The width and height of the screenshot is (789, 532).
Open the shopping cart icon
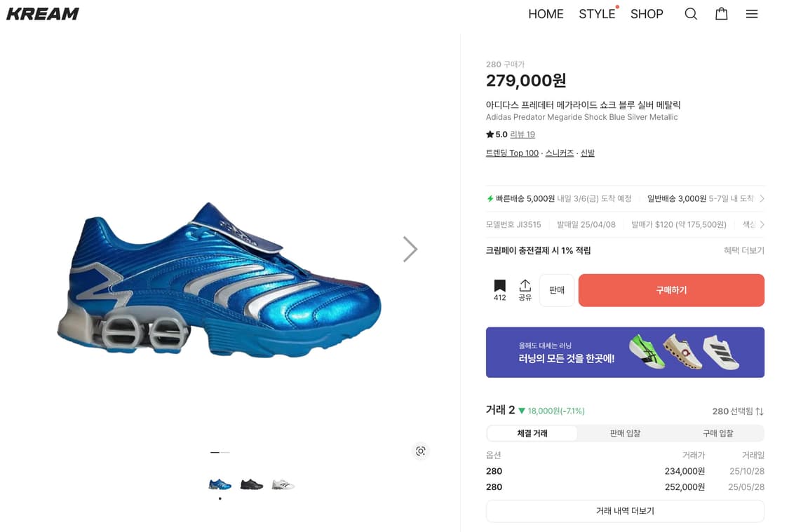coord(721,13)
